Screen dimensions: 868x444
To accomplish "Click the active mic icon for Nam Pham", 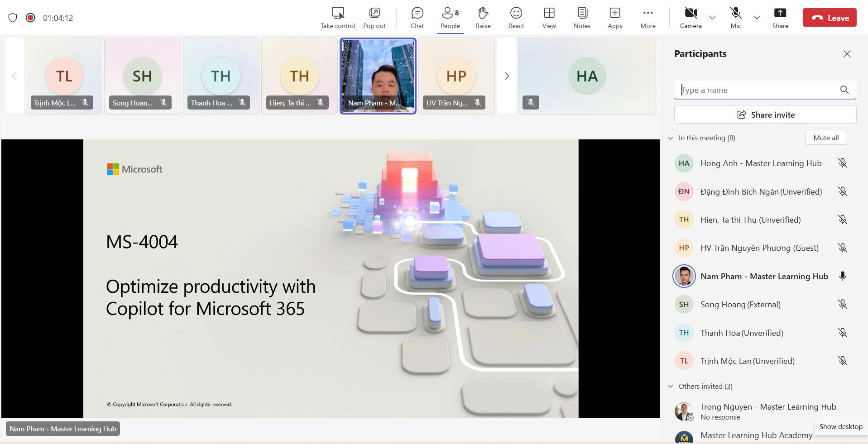I will (x=843, y=276).
